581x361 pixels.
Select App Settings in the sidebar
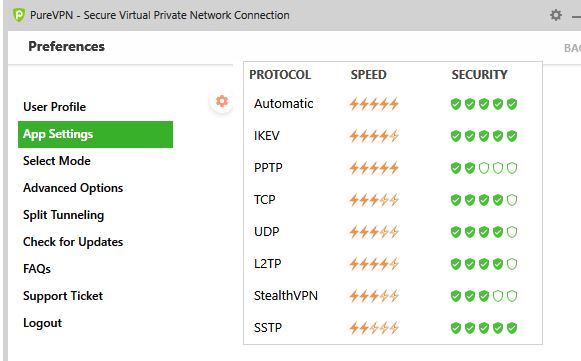(x=95, y=134)
